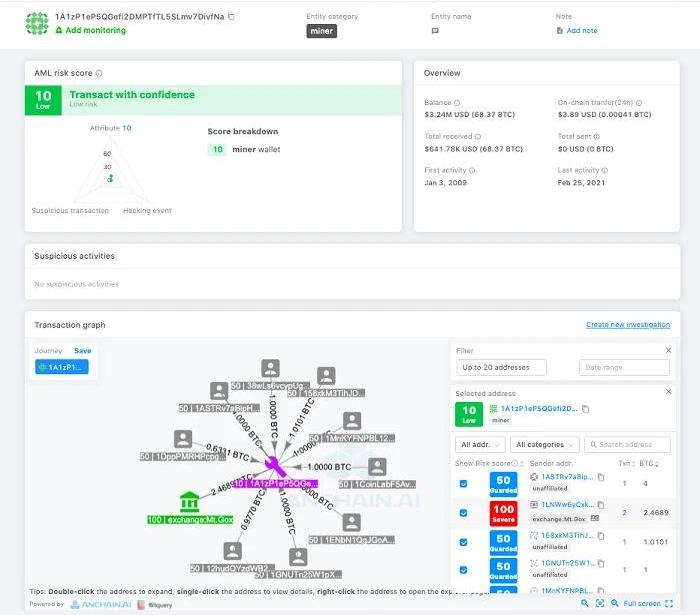Open the 'All addr.' dropdown
700x615 pixels.
pos(480,444)
